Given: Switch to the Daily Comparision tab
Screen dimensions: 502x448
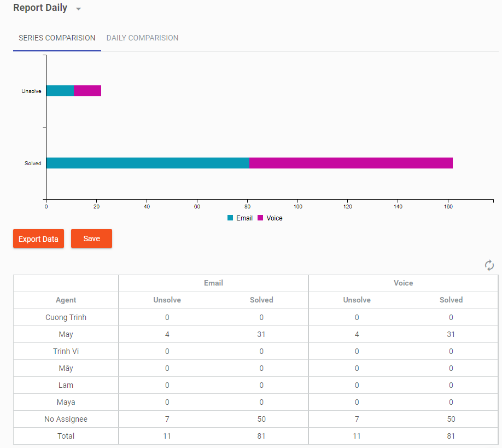Looking at the screenshot, I should pos(143,38).
